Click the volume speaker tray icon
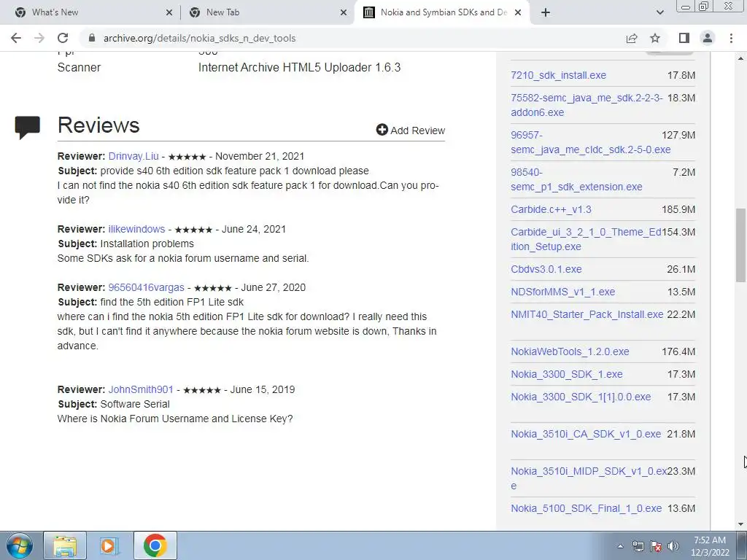 tap(673, 546)
